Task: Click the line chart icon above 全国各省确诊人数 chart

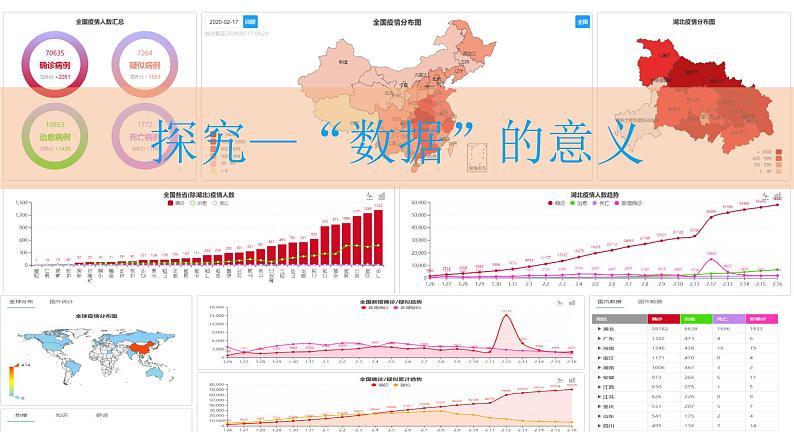Action: [371, 195]
